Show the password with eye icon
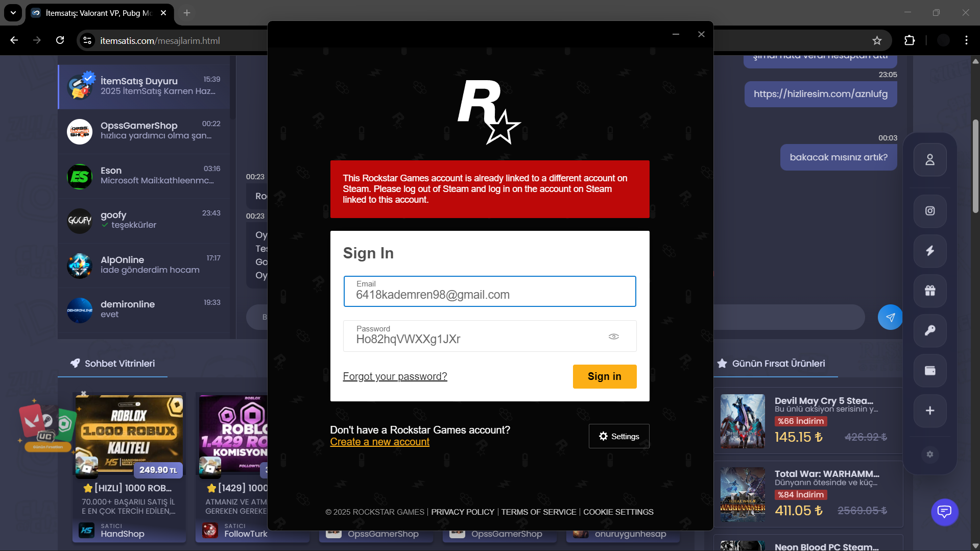This screenshot has height=551, width=980. pyautogui.click(x=614, y=337)
